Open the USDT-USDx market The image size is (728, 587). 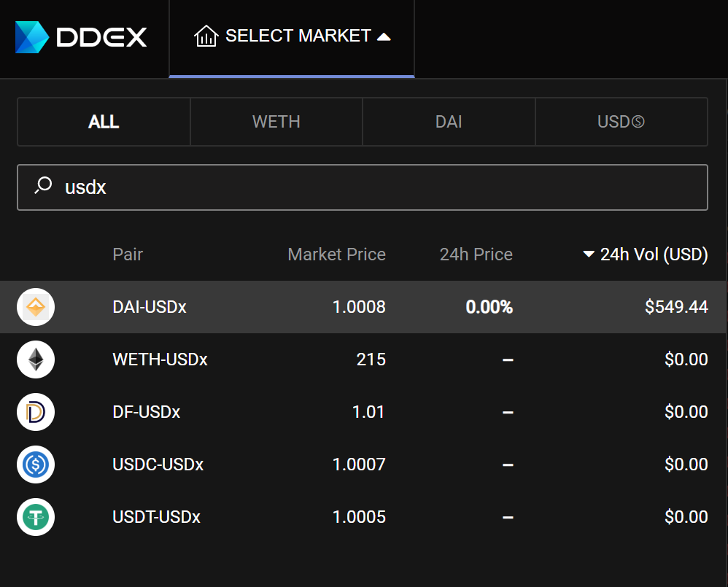pyautogui.click(x=363, y=516)
